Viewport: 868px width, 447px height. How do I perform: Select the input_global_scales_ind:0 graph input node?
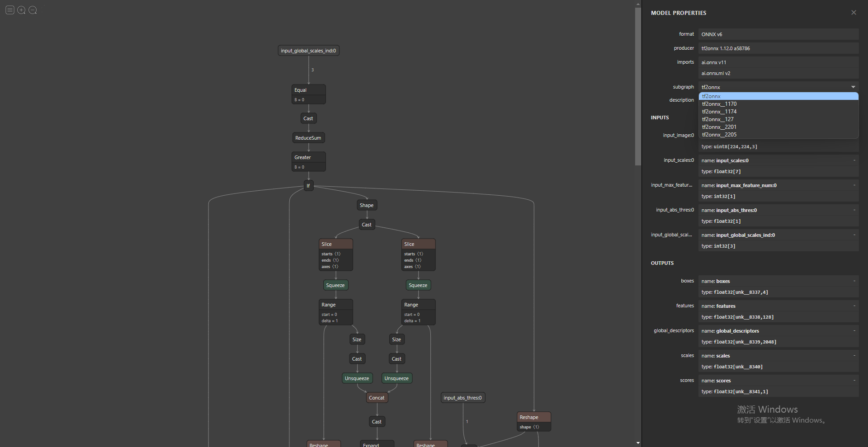tap(308, 51)
